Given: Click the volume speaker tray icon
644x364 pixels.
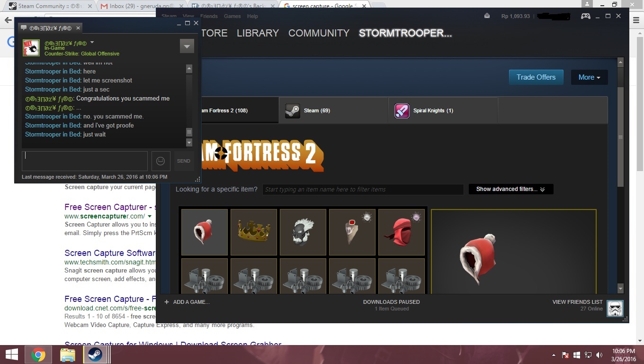Looking at the screenshot, I should pos(599,355).
